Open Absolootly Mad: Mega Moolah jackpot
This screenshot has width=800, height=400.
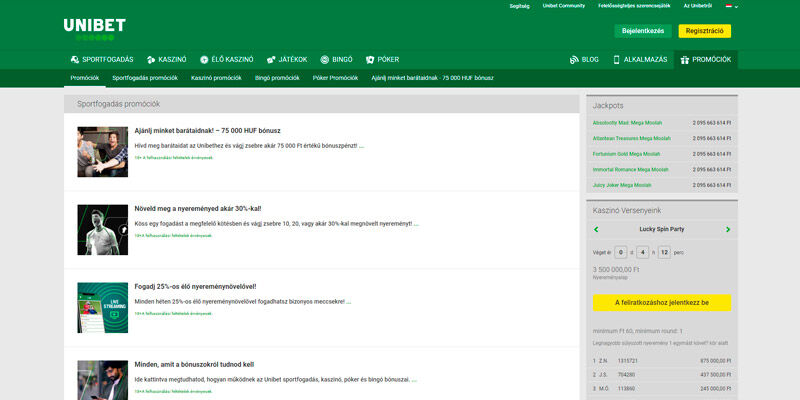pos(628,123)
